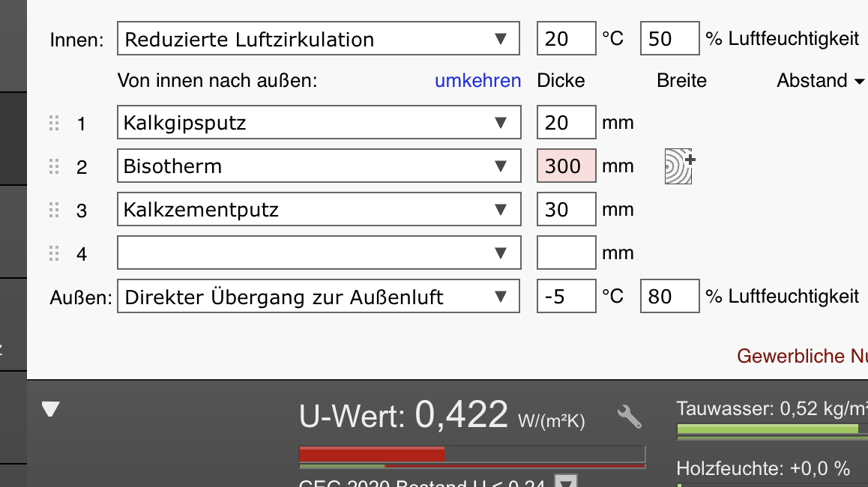
Task: Click the add-inhomogeneous-layer icon beside Bisotherm
Action: click(679, 166)
